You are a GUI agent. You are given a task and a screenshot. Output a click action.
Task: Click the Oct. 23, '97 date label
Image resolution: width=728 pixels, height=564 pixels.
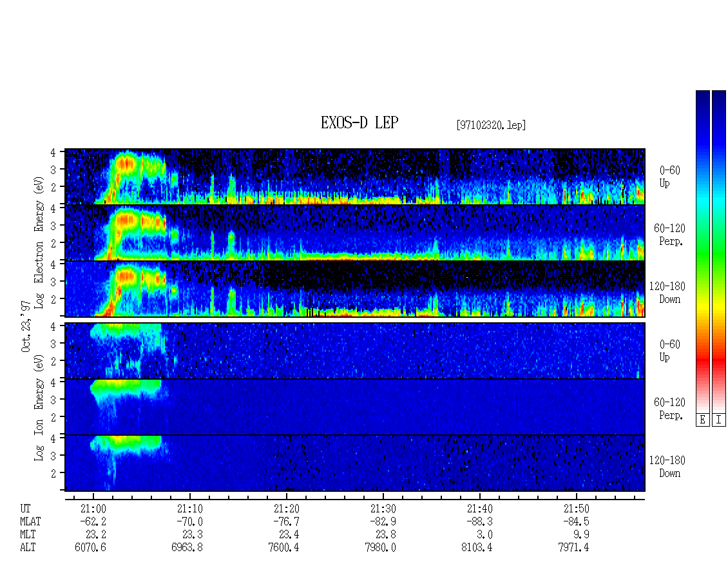click(x=26, y=326)
